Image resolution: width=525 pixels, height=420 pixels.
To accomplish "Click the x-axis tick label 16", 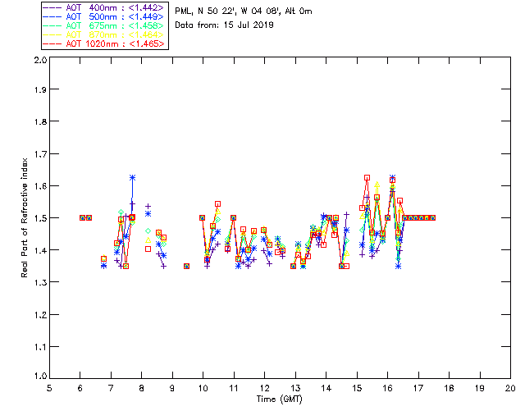I will [x=387, y=388].
